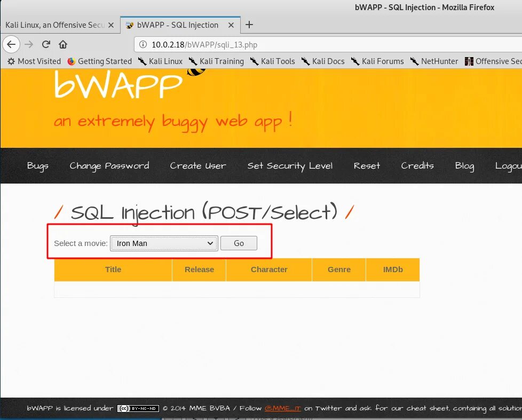Click the Genre column header
The width and height of the screenshot is (522, 420).
coord(339,270)
